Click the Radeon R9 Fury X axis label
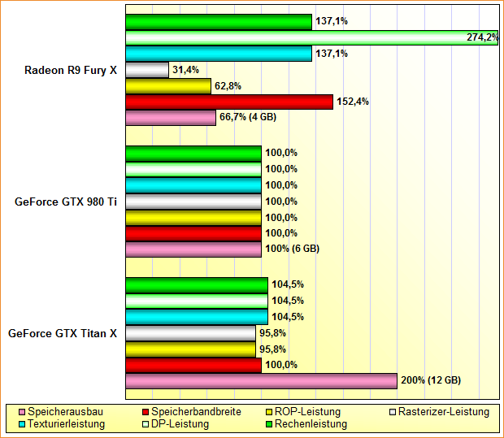Viewport: 504px width, 438px height. 71,70
